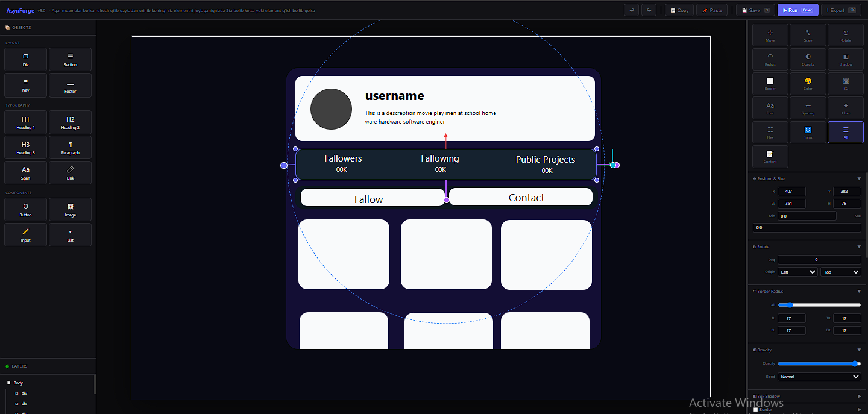Collapse the Opacity section
The height and width of the screenshot is (414, 868).
pyautogui.click(x=859, y=350)
